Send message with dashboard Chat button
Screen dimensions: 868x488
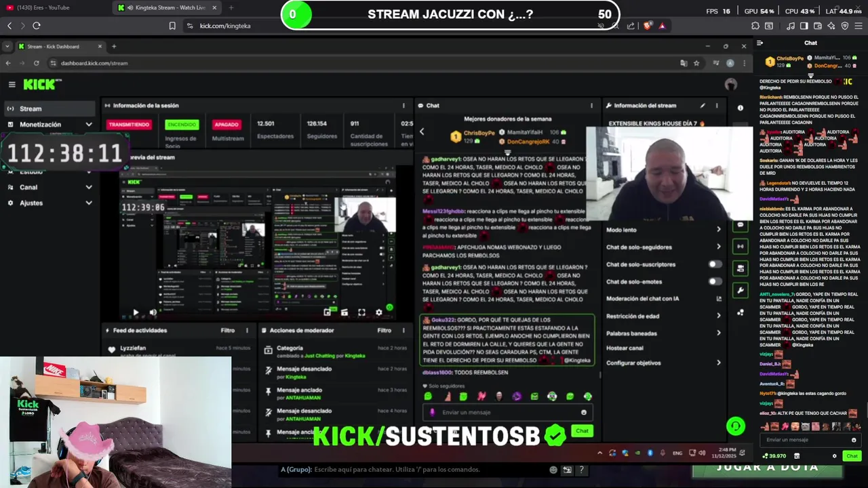pyautogui.click(x=582, y=431)
